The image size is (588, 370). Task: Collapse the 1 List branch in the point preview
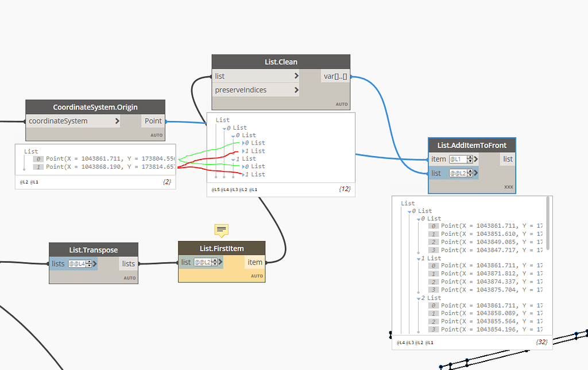click(418, 258)
